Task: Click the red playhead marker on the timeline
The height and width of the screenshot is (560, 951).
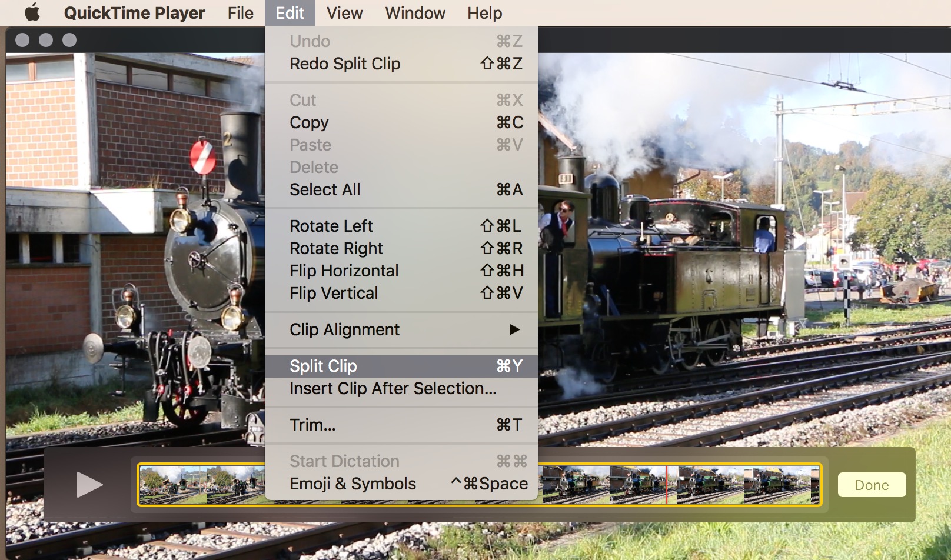Action: tap(667, 485)
